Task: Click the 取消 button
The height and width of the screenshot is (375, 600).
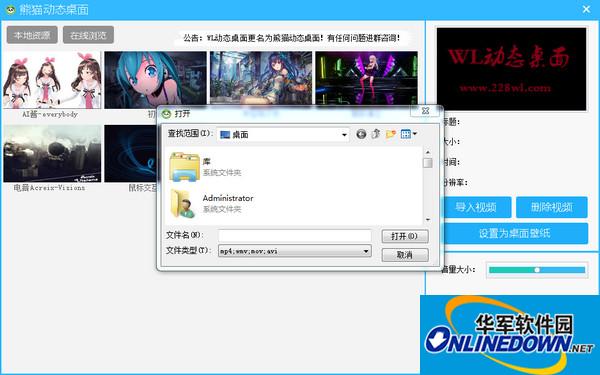Action: pos(405,255)
